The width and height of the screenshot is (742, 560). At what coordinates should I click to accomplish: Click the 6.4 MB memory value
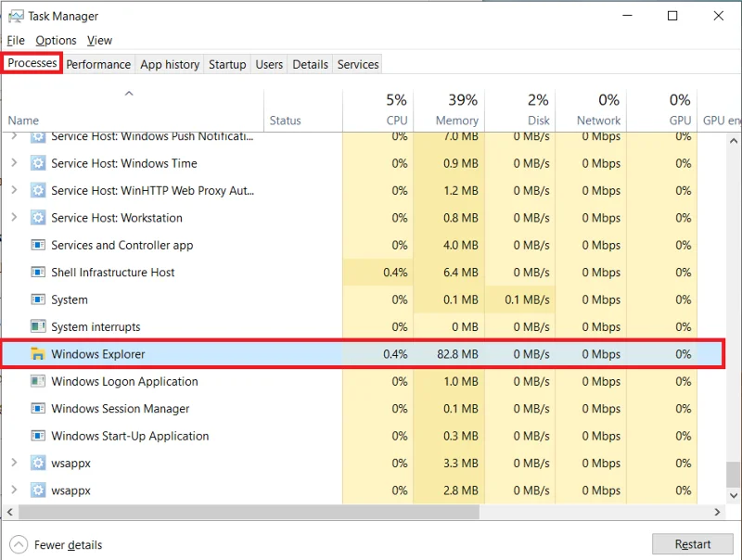pyautogui.click(x=460, y=273)
